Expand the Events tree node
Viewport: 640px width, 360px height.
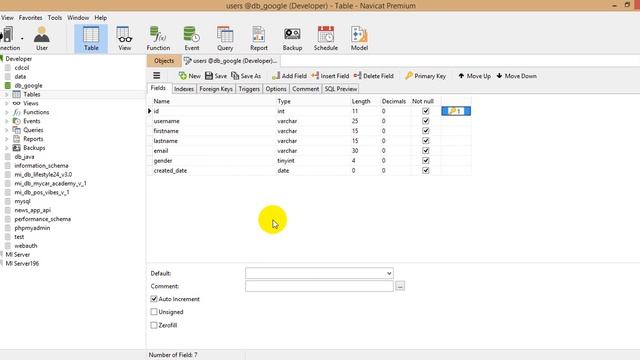(x=7, y=121)
